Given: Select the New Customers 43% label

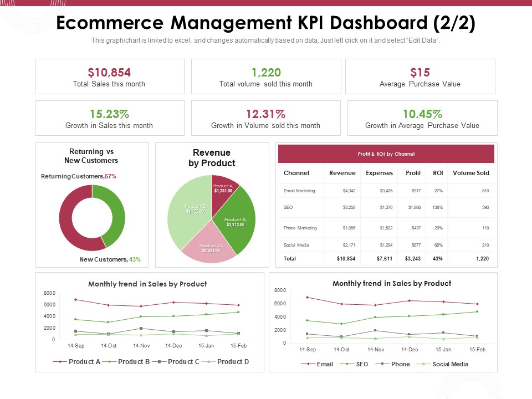Looking at the screenshot, I should [x=110, y=259].
